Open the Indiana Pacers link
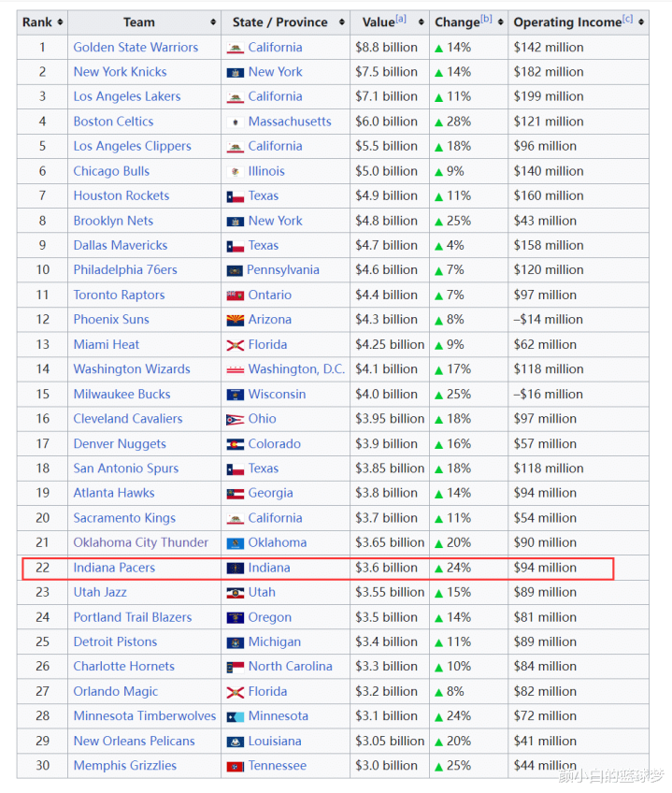672x793 pixels. coord(114,568)
